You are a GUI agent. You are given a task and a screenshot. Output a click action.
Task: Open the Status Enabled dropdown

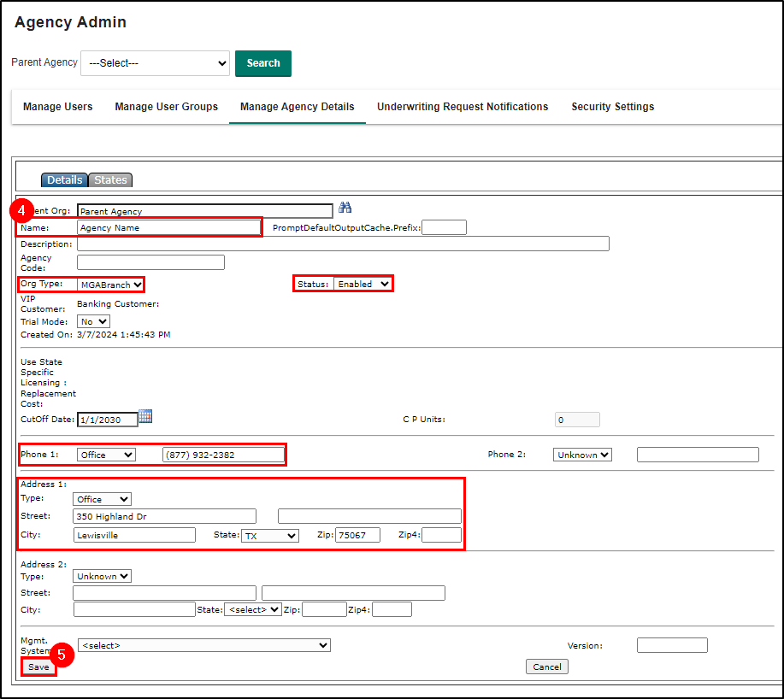click(x=363, y=284)
